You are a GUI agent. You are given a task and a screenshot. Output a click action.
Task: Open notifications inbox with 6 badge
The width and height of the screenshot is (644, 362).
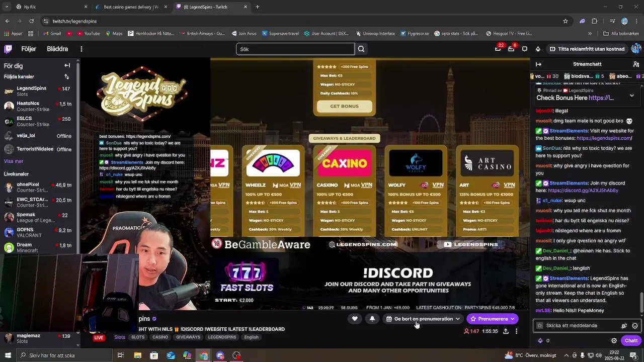[511, 49]
